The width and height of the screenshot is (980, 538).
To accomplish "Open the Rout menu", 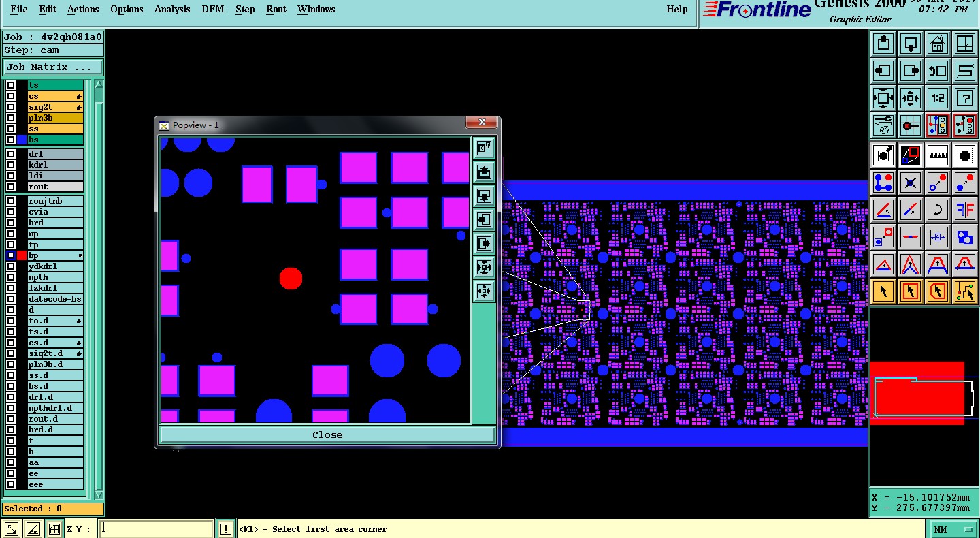I will point(276,9).
